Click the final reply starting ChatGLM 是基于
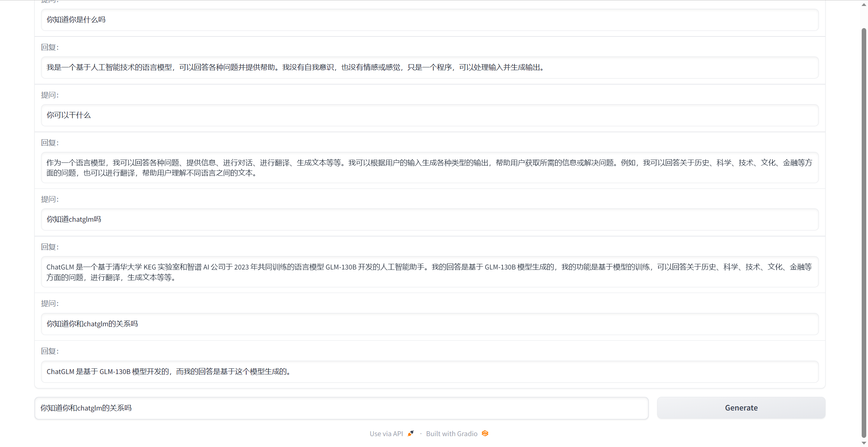 coord(430,372)
